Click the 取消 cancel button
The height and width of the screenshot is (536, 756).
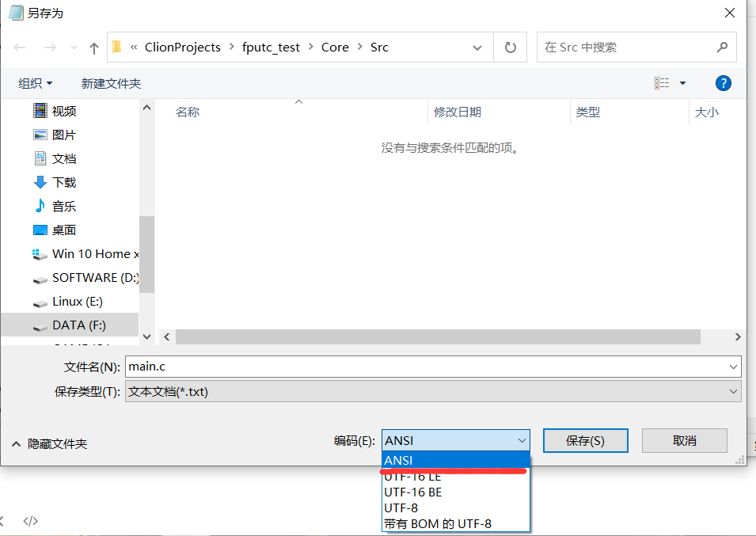pyautogui.click(x=684, y=440)
